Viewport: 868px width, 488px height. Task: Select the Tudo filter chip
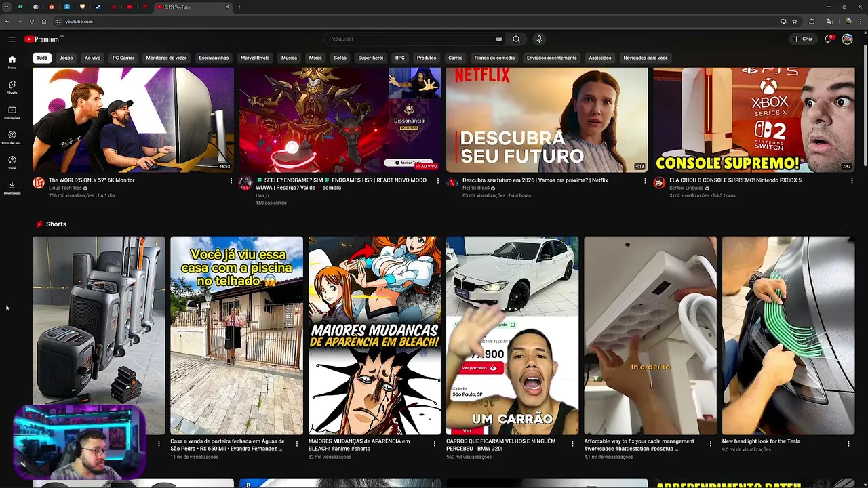tap(42, 58)
